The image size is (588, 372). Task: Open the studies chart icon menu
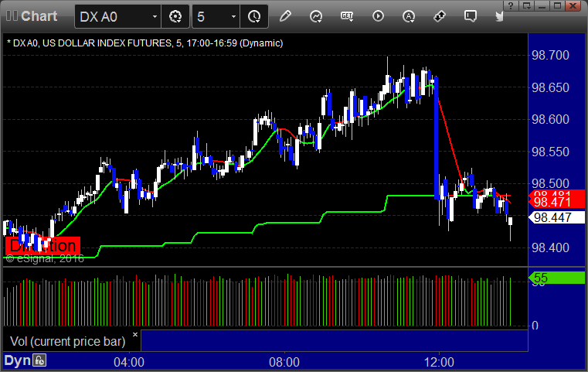(x=316, y=16)
